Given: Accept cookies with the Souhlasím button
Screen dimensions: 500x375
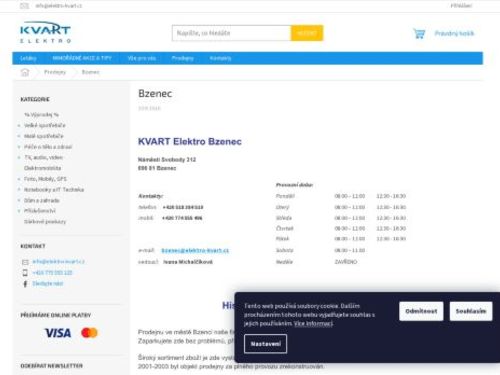Looking at the screenshot, I should pos(471,311).
